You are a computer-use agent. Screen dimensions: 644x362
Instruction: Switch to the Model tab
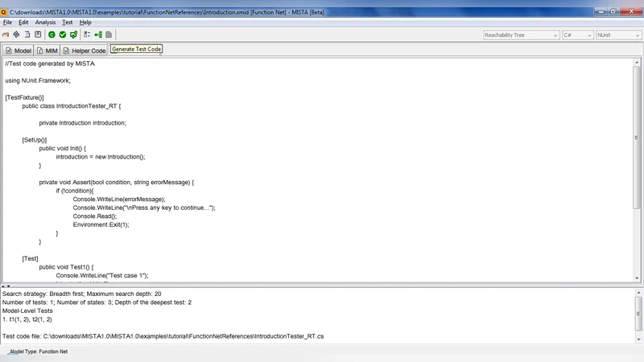(x=18, y=51)
